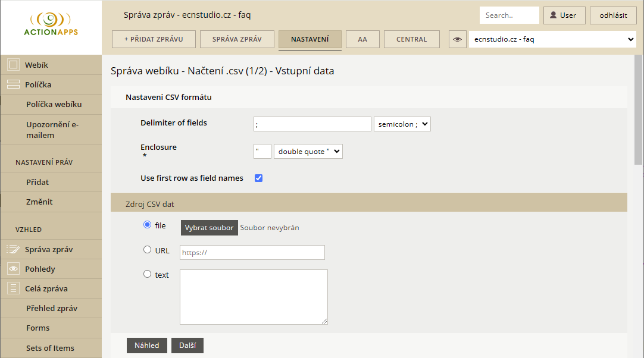Click the eye icon beside slice selector

pyautogui.click(x=457, y=39)
